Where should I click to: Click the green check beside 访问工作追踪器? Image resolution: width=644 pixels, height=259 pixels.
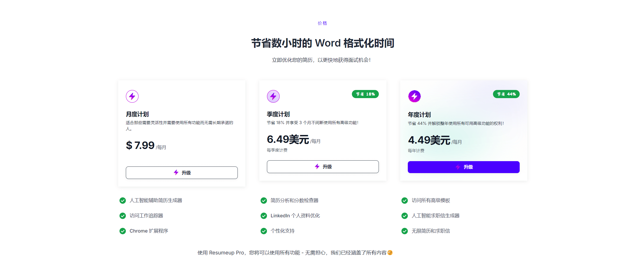tap(123, 216)
